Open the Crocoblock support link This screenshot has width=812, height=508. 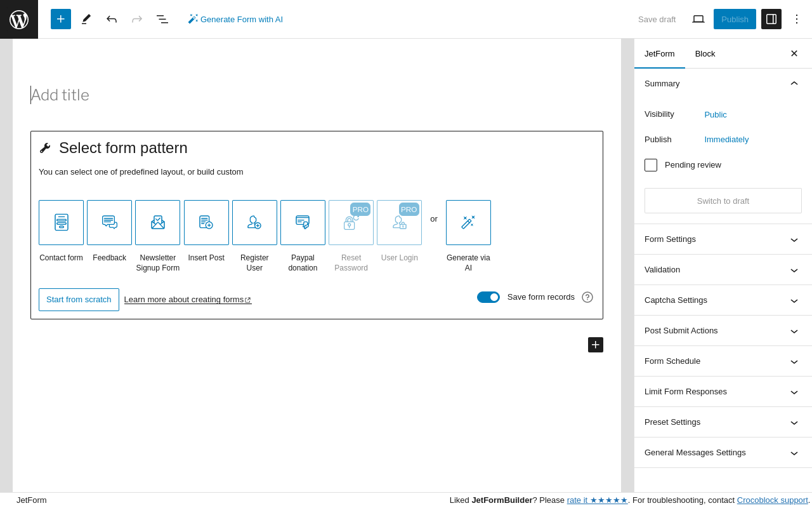[x=773, y=500]
